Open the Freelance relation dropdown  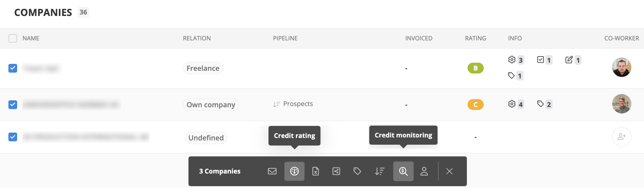(x=203, y=68)
